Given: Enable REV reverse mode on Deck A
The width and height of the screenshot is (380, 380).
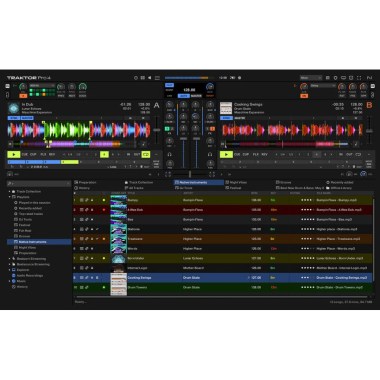Looking at the screenshot, I should (52, 155).
